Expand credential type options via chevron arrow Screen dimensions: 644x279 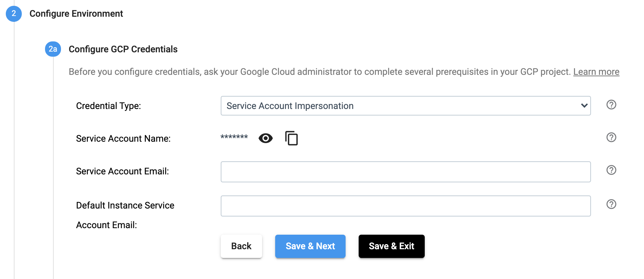pos(584,106)
